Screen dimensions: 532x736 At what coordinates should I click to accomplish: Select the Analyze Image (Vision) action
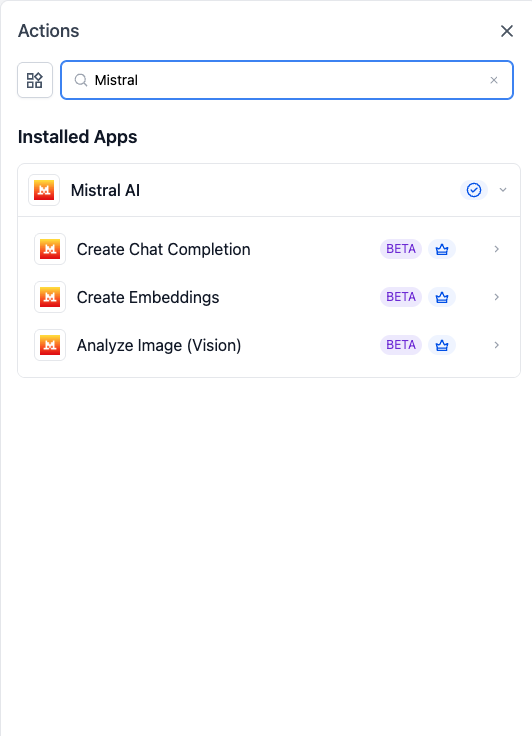pyautogui.click(x=269, y=345)
